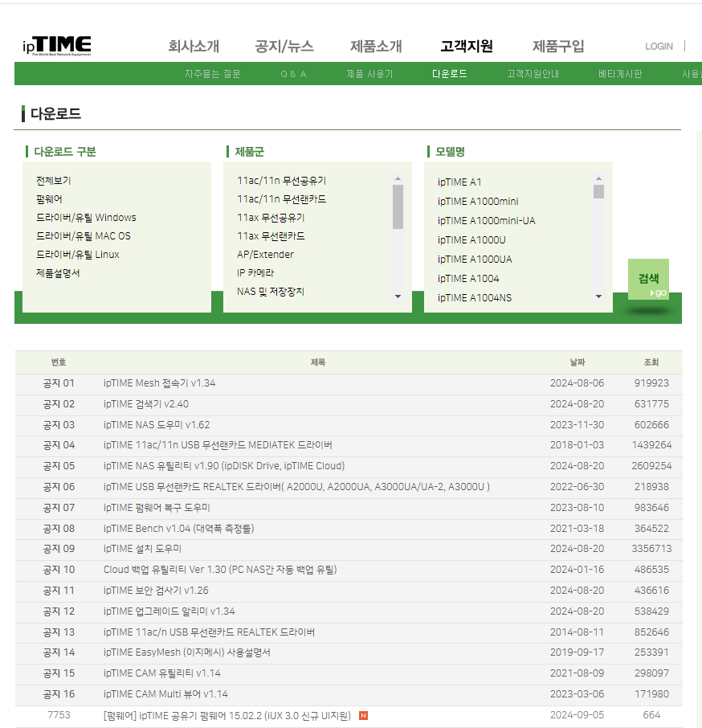Open ipTIME NAS 도우미 v1.62 post
The height and width of the screenshot is (728, 702).
click(x=157, y=425)
